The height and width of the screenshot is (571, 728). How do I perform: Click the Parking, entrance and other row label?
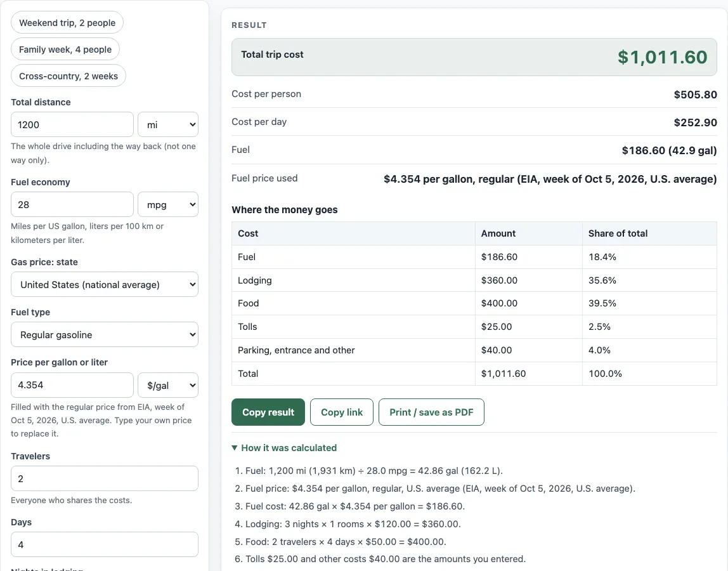click(296, 350)
